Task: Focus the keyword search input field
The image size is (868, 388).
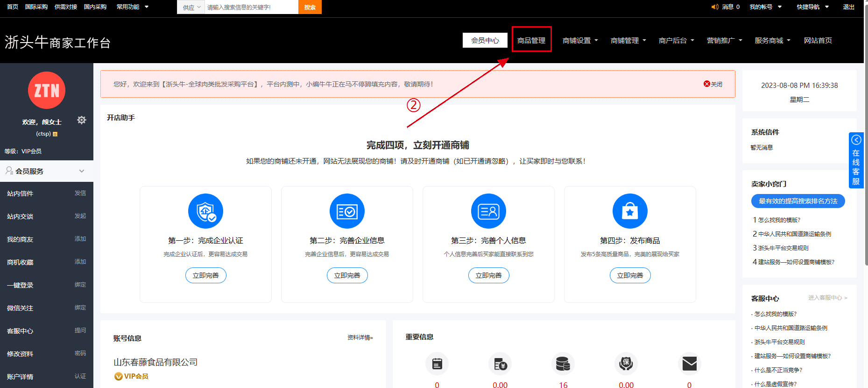Action: tap(252, 7)
